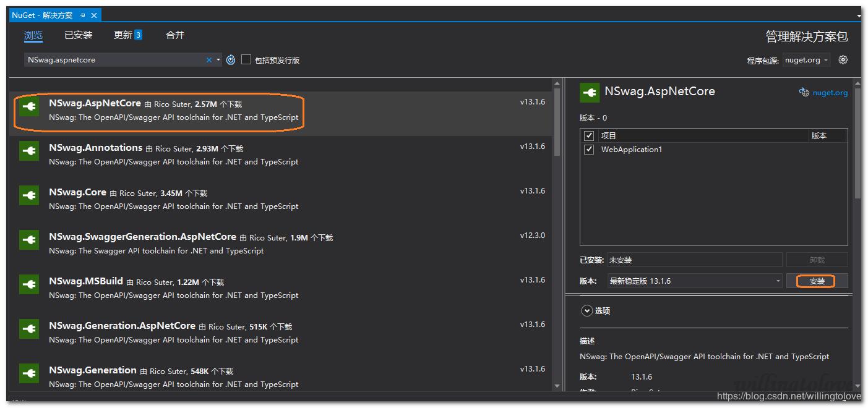Open package source settings gear

(x=843, y=60)
